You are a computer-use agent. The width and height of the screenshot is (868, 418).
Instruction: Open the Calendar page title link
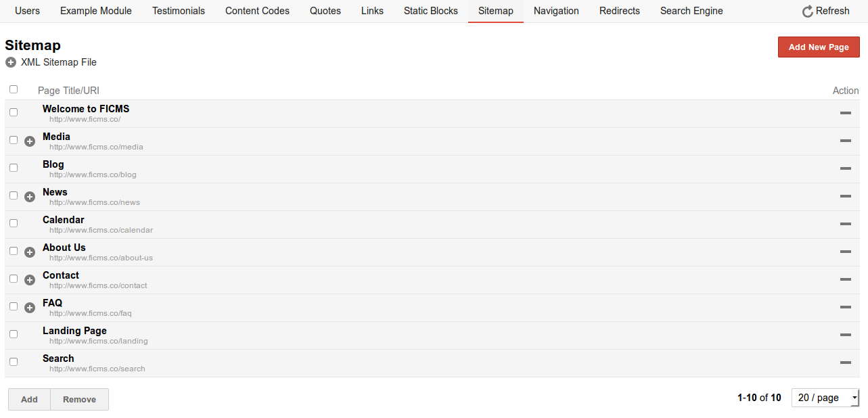(x=64, y=220)
